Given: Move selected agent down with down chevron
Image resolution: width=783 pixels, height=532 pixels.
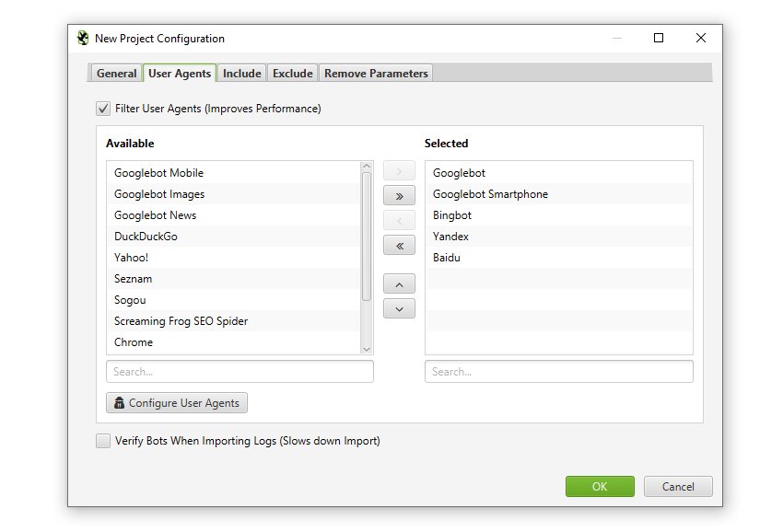Looking at the screenshot, I should tap(399, 309).
